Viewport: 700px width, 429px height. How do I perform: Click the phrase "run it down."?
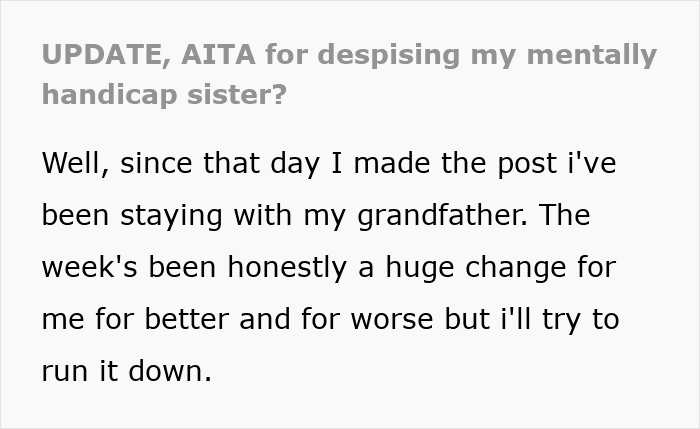coord(128,374)
